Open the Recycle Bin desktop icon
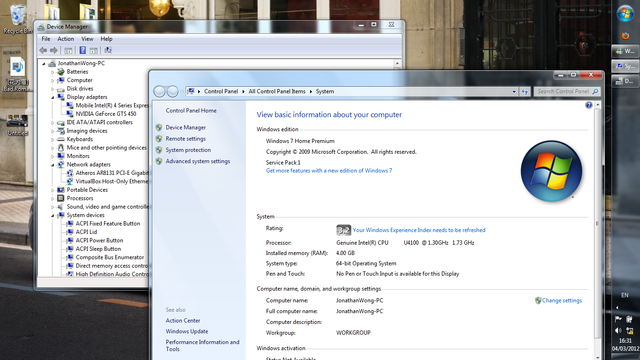The height and width of the screenshot is (360, 640). [x=17, y=18]
